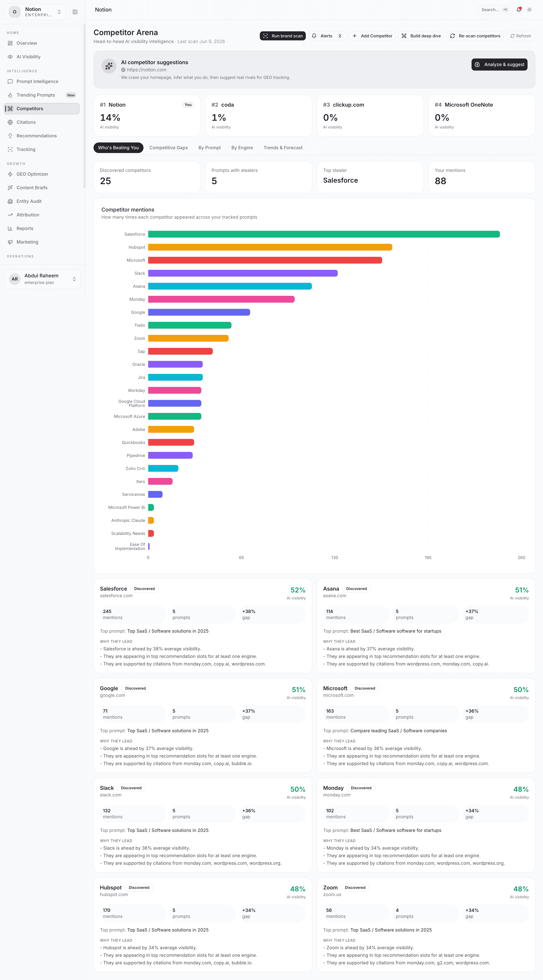Click 'Your mentions' 88 stat
This screenshot has height=980, width=543.
[x=482, y=177]
